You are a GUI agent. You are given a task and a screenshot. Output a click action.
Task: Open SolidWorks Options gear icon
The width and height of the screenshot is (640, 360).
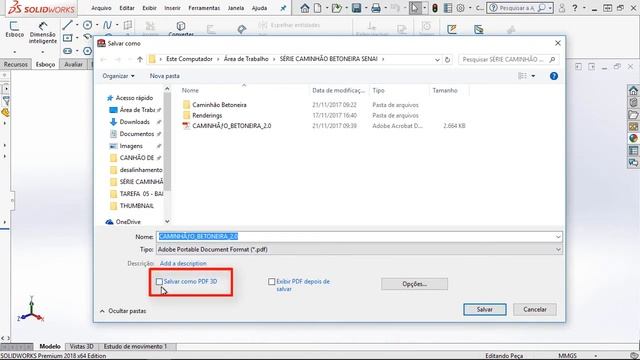pos(460,8)
